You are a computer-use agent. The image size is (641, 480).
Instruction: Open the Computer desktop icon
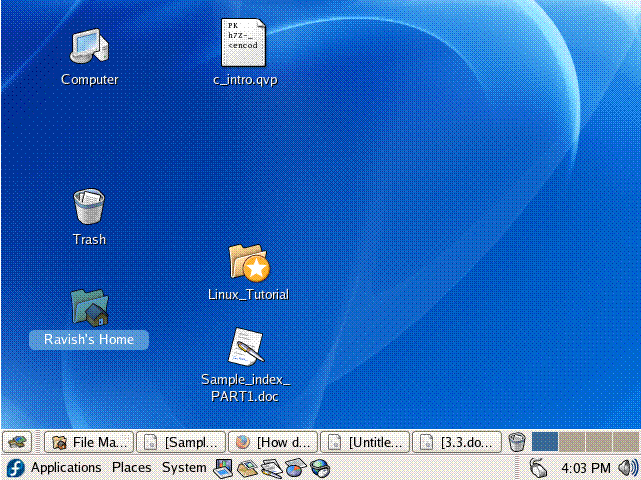[x=89, y=47]
